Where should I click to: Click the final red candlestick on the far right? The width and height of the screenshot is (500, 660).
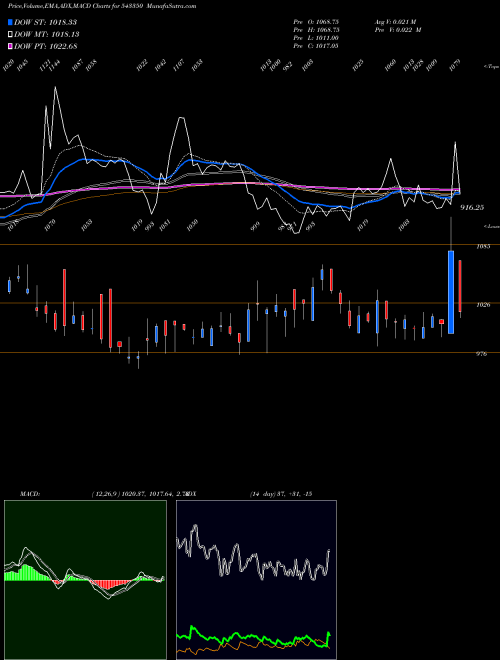click(x=460, y=286)
